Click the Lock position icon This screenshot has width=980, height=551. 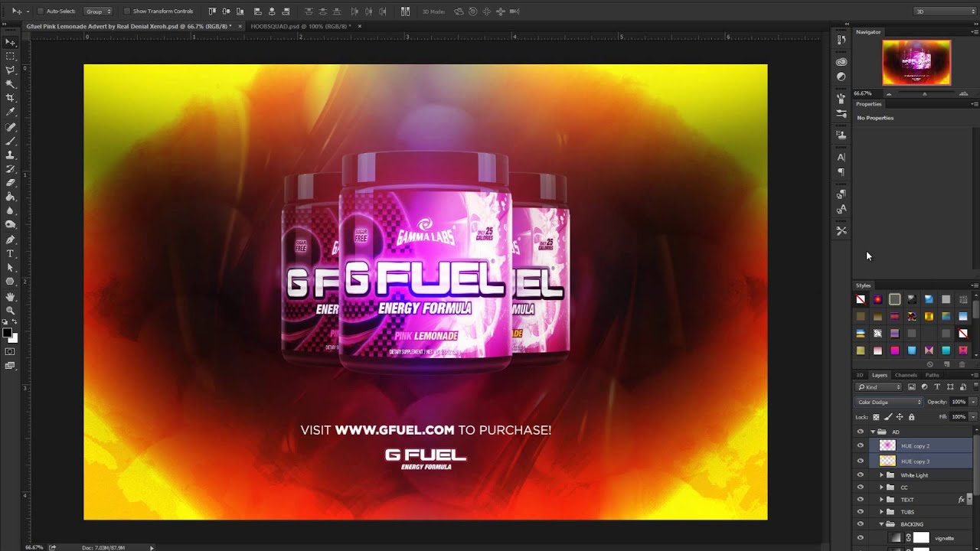point(900,417)
